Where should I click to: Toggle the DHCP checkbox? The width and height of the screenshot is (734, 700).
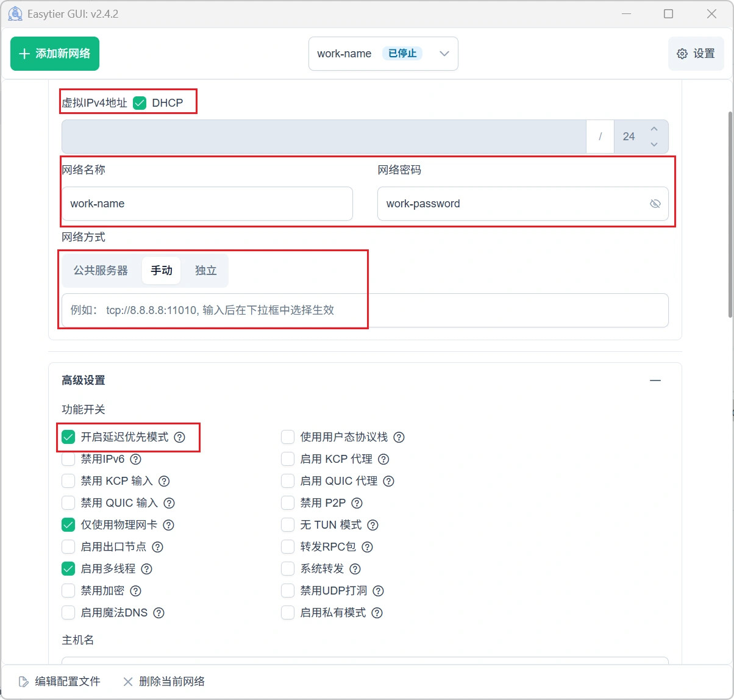140,103
